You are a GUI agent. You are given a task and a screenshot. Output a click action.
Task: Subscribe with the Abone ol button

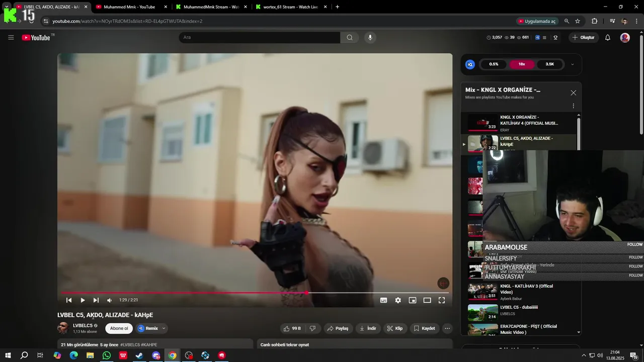pyautogui.click(x=119, y=328)
